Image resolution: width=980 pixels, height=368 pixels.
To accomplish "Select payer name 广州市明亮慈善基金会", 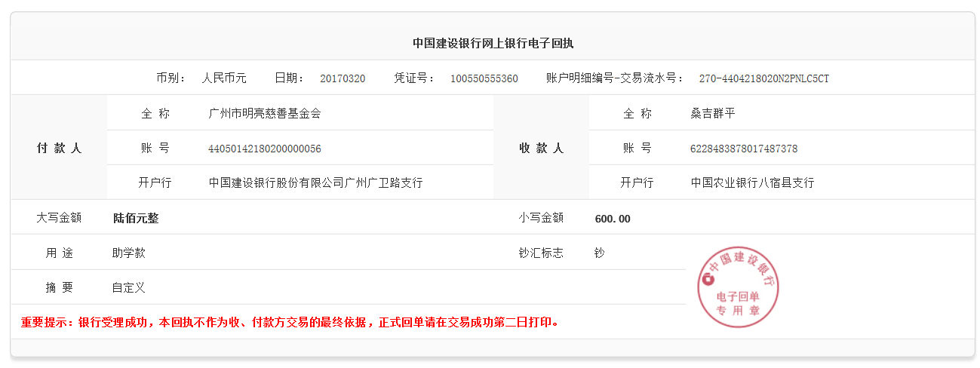I will click(x=264, y=113).
